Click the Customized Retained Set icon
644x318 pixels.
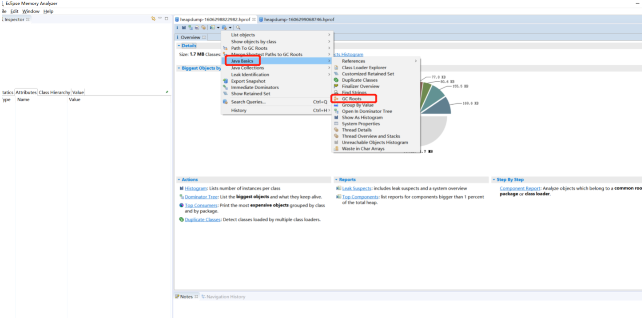pyautogui.click(x=337, y=74)
